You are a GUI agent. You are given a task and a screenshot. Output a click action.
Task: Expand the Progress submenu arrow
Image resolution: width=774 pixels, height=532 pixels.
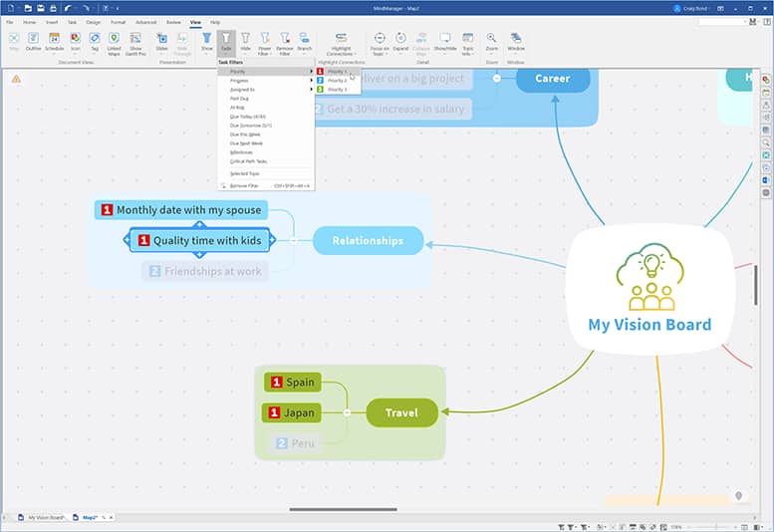311,81
